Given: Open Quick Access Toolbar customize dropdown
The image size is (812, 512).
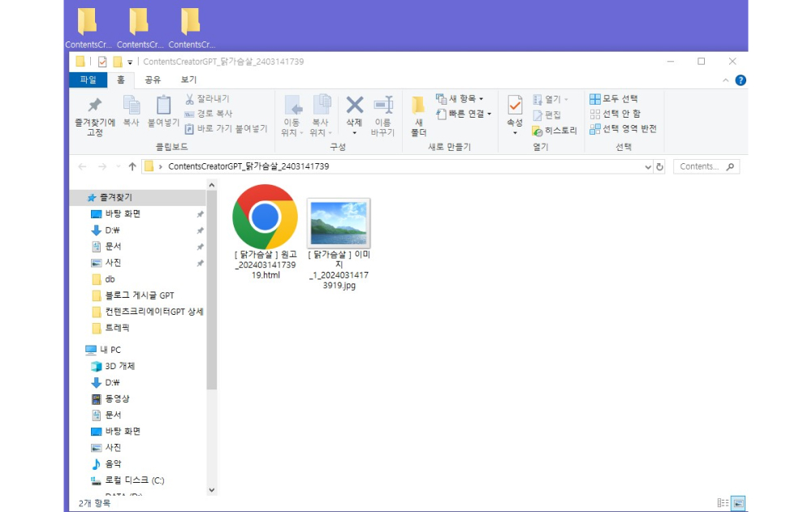Looking at the screenshot, I should pyautogui.click(x=130, y=62).
